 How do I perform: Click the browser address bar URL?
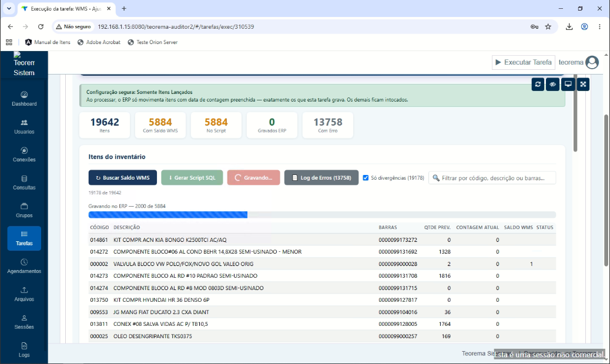[176, 27]
